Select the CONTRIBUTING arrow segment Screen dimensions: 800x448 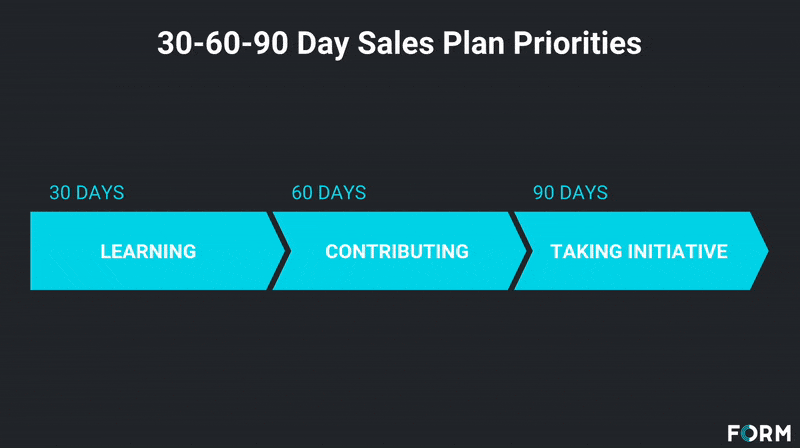pos(397,251)
